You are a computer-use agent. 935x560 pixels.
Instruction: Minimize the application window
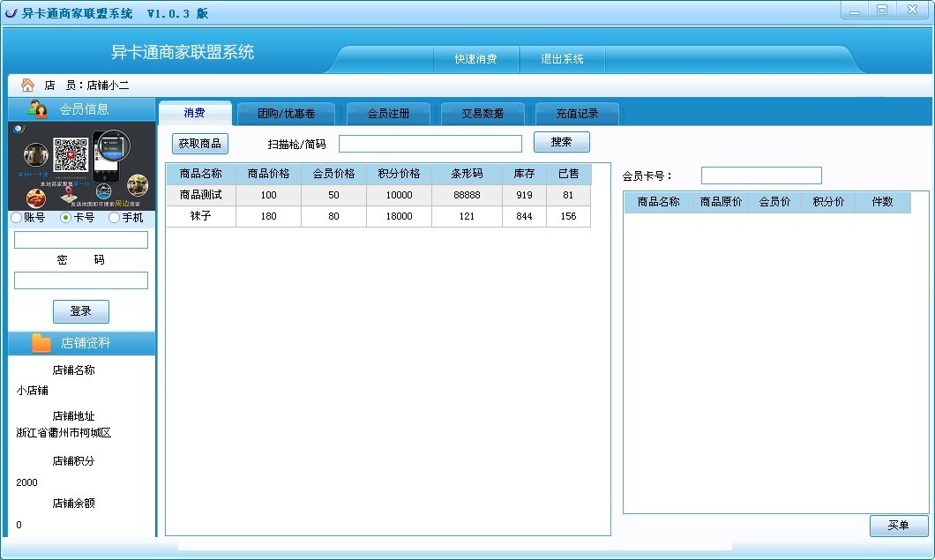click(x=855, y=10)
